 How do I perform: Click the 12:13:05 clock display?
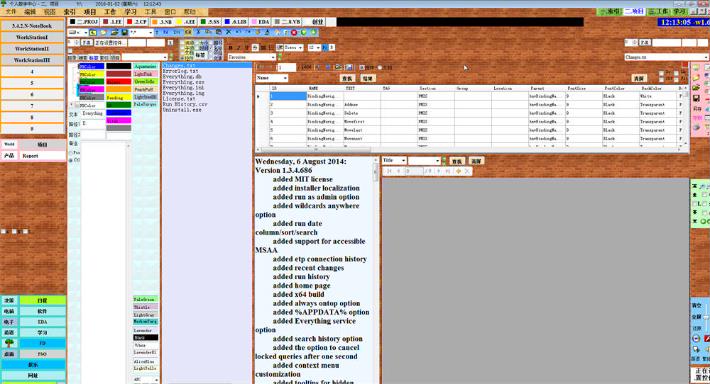[x=684, y=22]
